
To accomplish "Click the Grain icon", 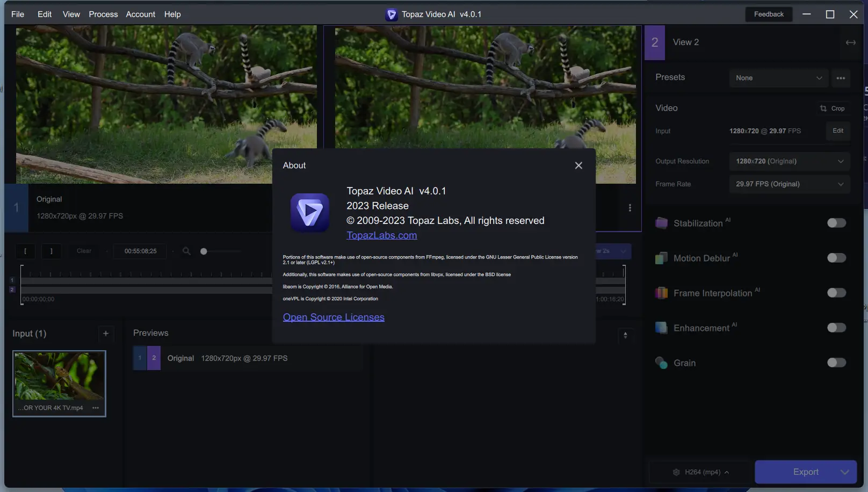I will point(661,363).
